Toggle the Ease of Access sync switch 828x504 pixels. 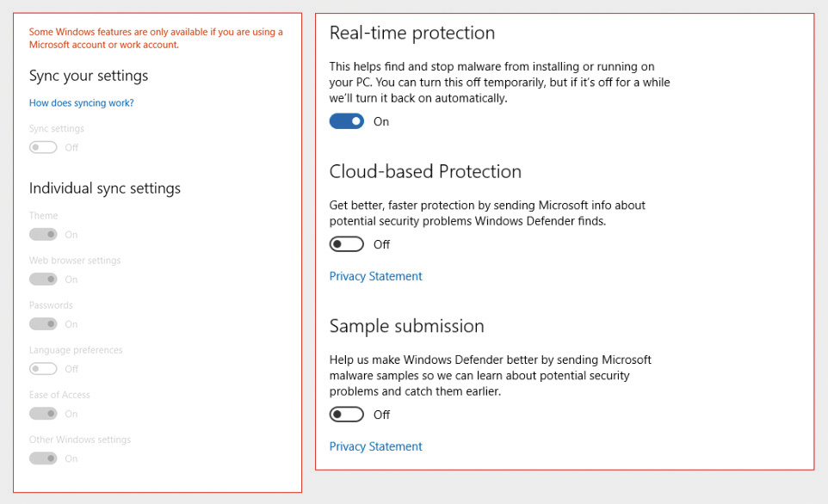[x=43, y=414]
